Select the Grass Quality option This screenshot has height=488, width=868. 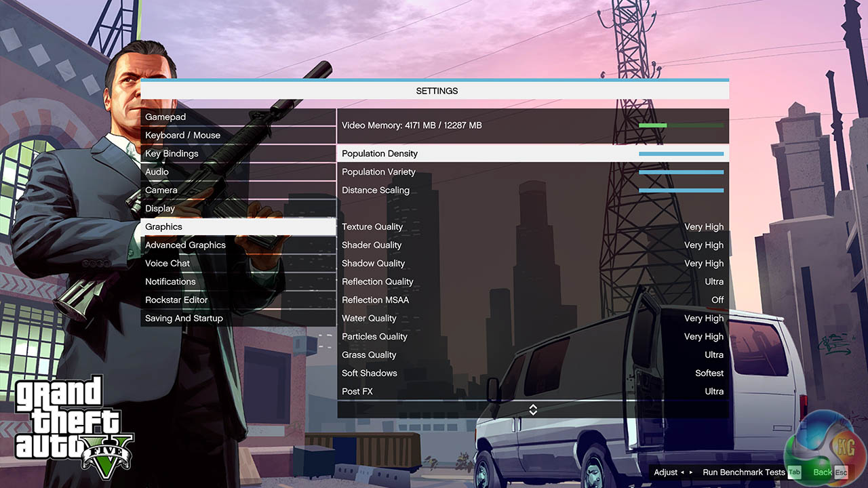tap(533, 355)
